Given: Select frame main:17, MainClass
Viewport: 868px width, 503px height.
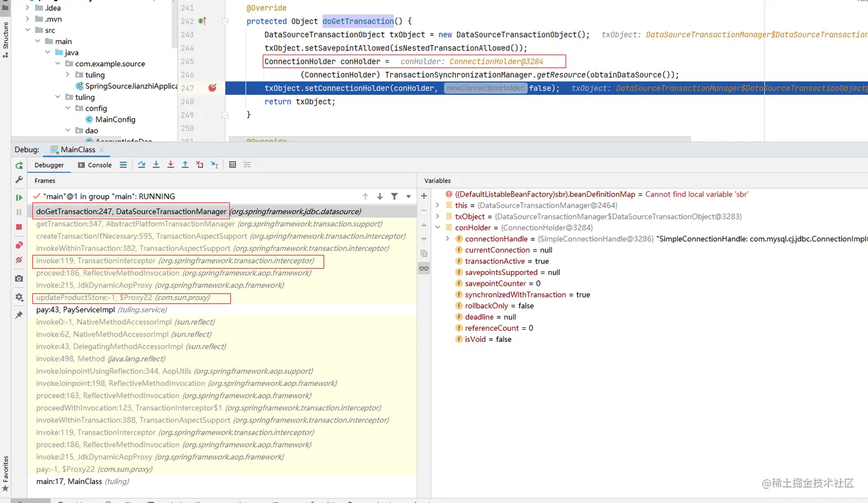Looking at the screenshot, I should point(222,481).
